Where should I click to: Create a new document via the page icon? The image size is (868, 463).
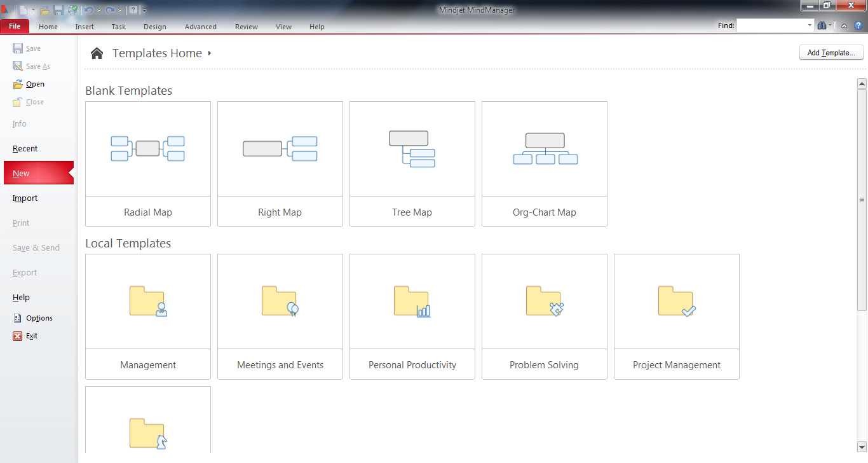tap(23, 10)
